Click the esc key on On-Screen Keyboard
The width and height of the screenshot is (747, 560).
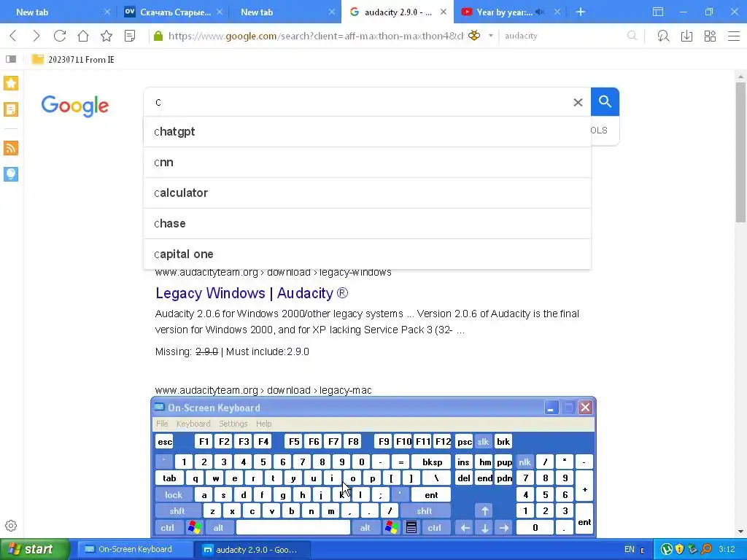pos(165,441)
